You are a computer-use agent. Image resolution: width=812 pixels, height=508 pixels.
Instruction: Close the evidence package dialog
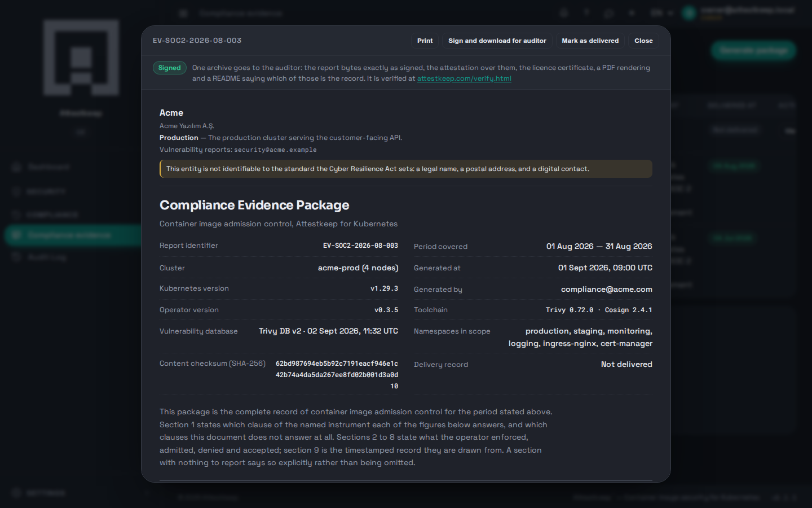(643, 41)
